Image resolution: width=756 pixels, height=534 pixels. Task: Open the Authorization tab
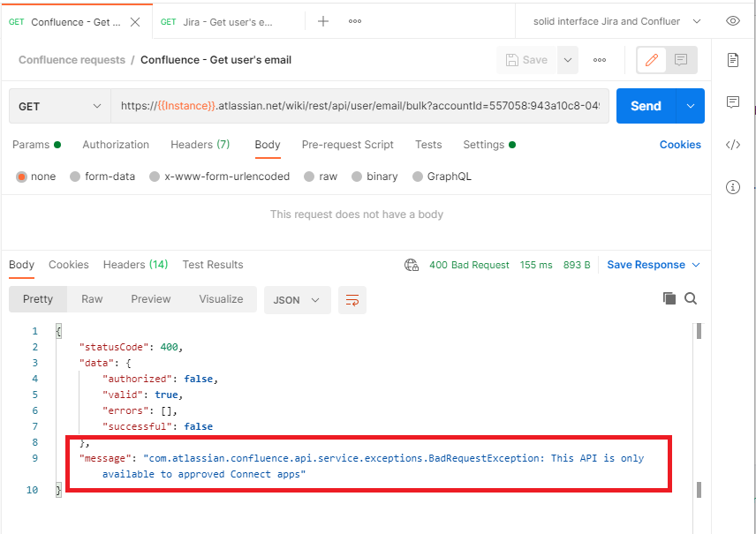116,145
